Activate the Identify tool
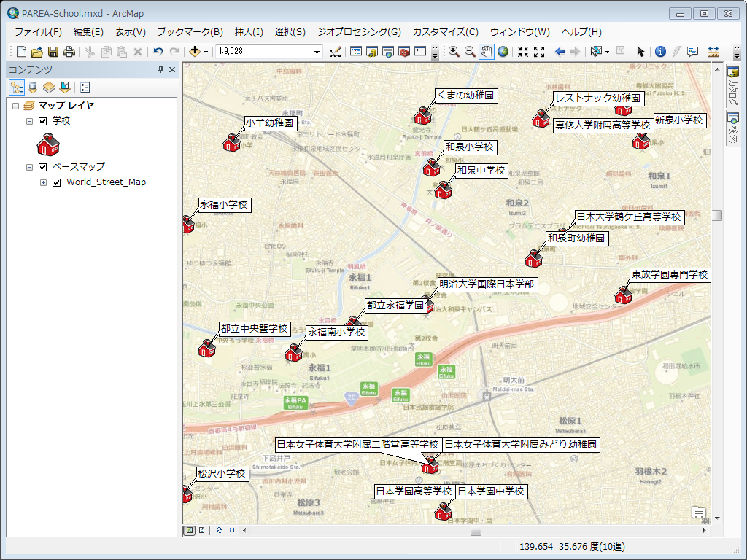The image size is (747, 560). tap(660, 52)
